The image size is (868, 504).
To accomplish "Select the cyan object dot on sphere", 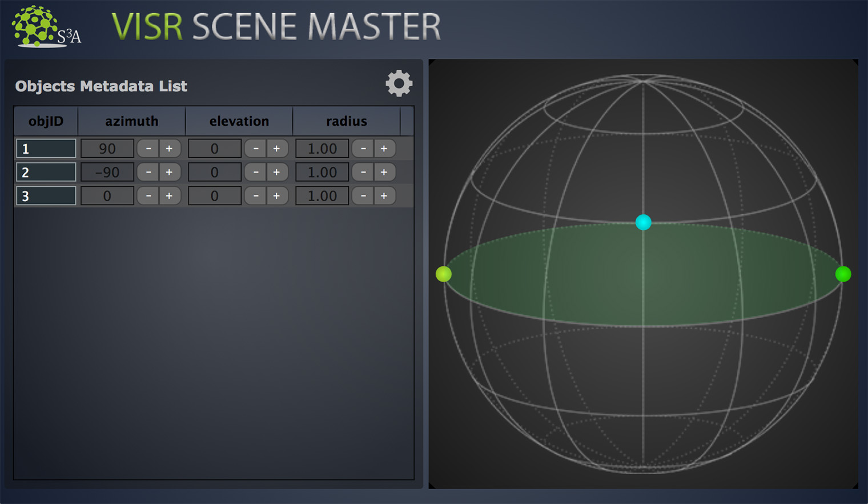I will (643, 222).
